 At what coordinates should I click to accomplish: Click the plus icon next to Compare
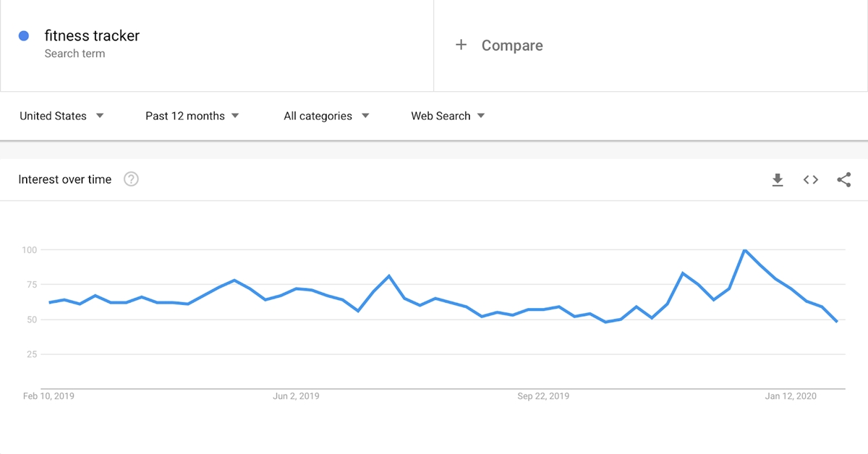(x=461, y=45)
